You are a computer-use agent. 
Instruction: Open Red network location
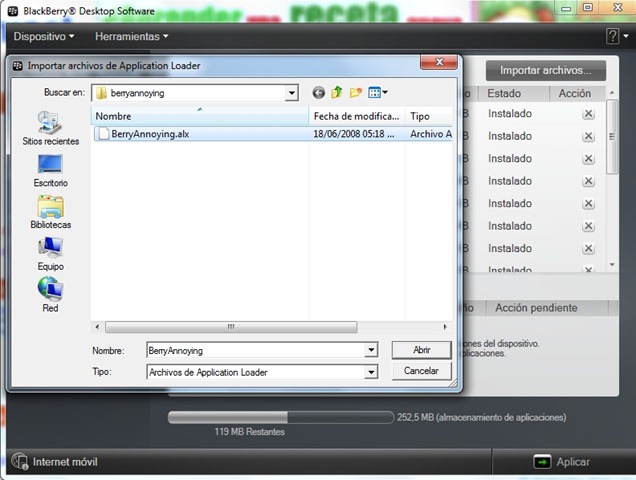pos(50,295)
